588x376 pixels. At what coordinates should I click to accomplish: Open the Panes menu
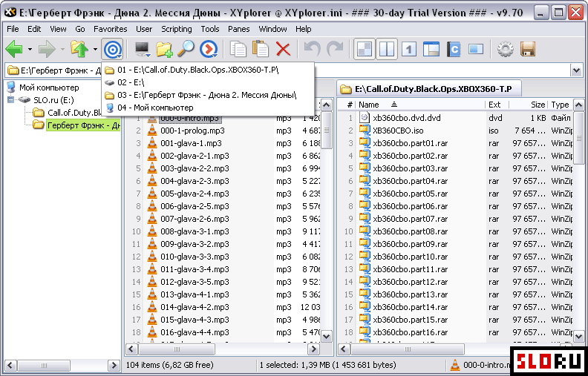(x=239, y=29)
